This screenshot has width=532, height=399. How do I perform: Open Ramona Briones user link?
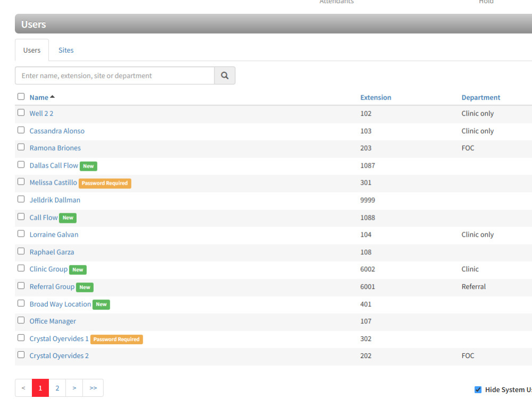(x=55, y=148)
